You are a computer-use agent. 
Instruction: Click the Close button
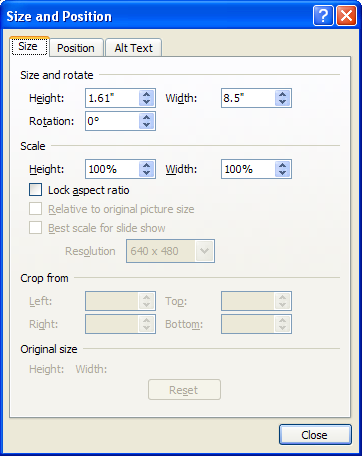coord(315,435)
